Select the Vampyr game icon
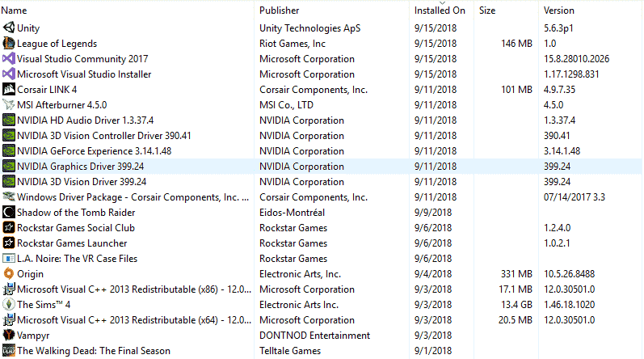Image resolution: width=644 pixels, height=359 pixels. pyautogui.click(x=9, y=335)
